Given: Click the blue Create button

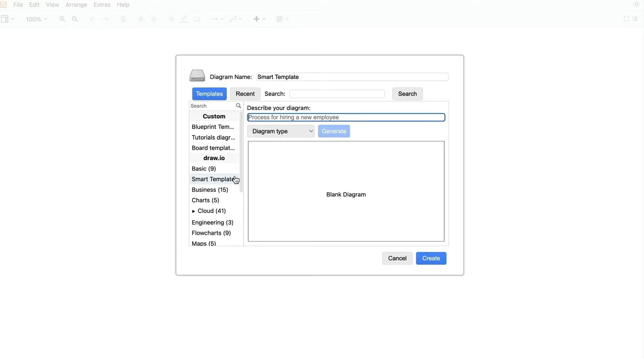Looking at the screenshot, I should coord(431,258).
